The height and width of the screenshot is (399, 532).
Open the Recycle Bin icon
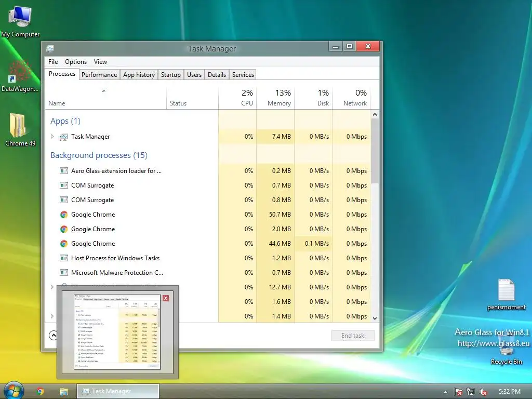click(x=506, y=350)
